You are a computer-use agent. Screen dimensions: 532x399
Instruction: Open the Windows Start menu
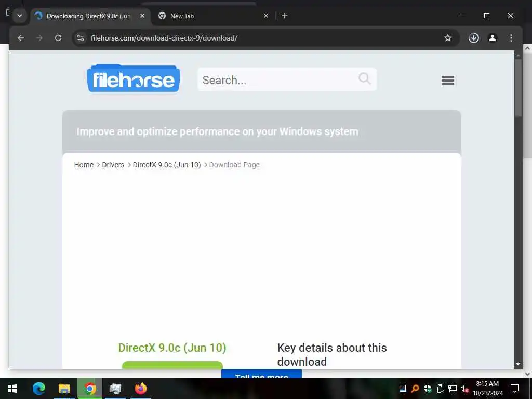[x=12, y=389]
